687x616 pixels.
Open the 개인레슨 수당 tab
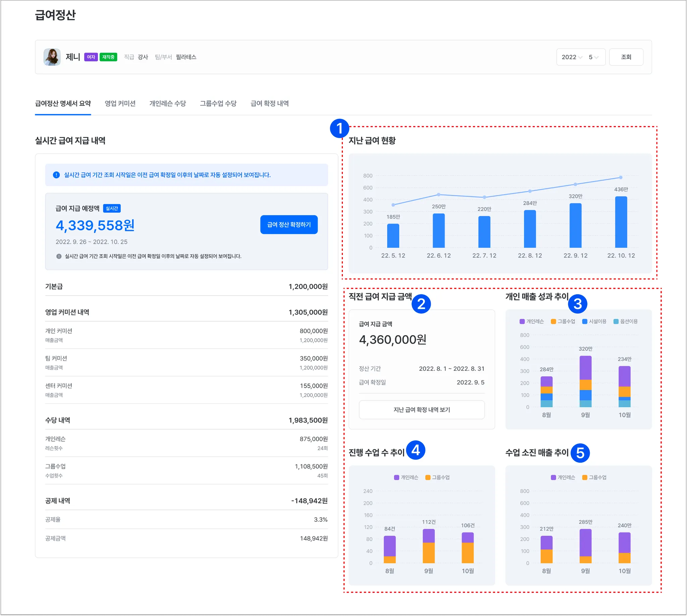click(x=167, y=103)
